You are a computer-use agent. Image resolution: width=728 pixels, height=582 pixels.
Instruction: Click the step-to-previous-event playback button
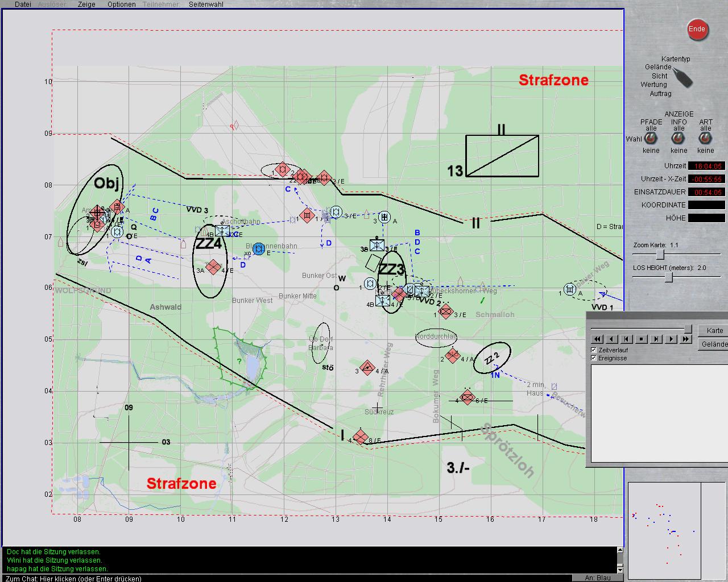coord(626,339)
